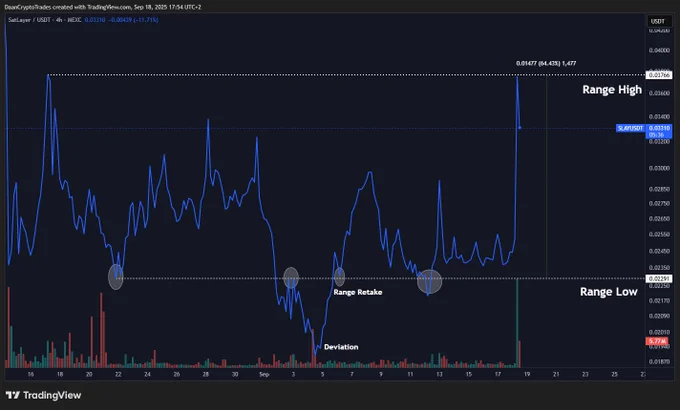Click the red 5.77M volume label
680x410 pixels.
pos(657,341)
